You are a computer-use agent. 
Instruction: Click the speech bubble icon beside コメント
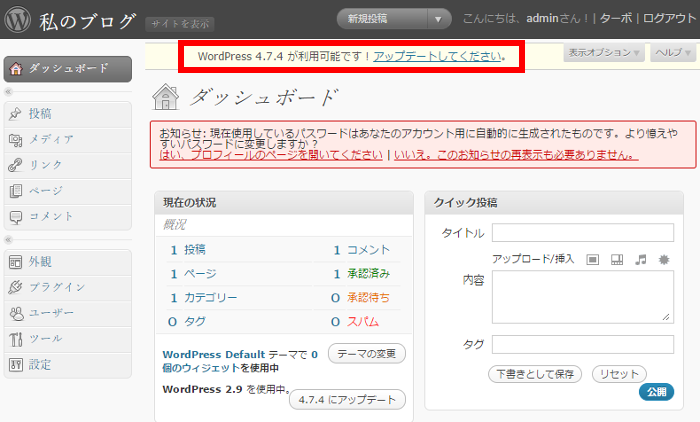[x=15, y=217]
